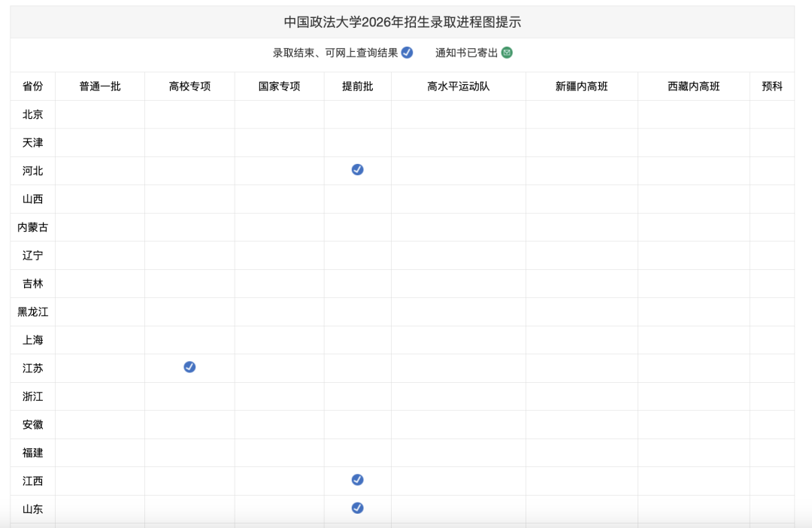Click the 预科 column header
812x528 pixels.
[771, 86]
